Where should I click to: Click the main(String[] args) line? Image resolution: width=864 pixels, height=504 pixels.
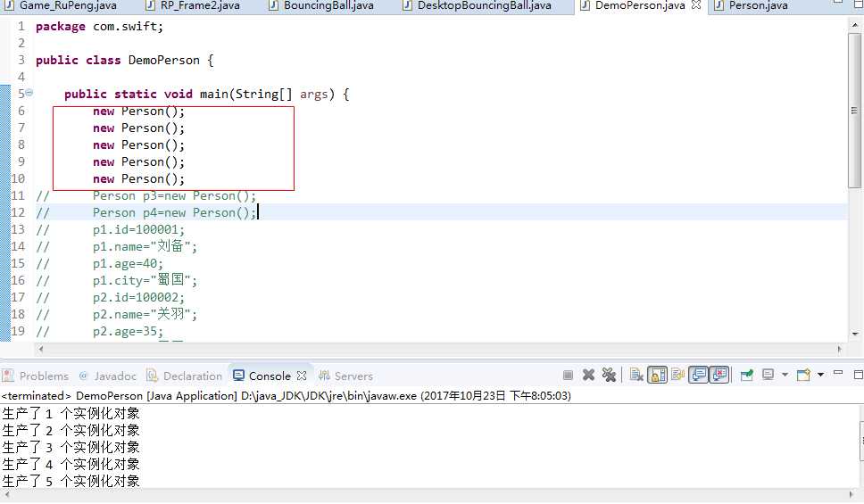point(207,95)
